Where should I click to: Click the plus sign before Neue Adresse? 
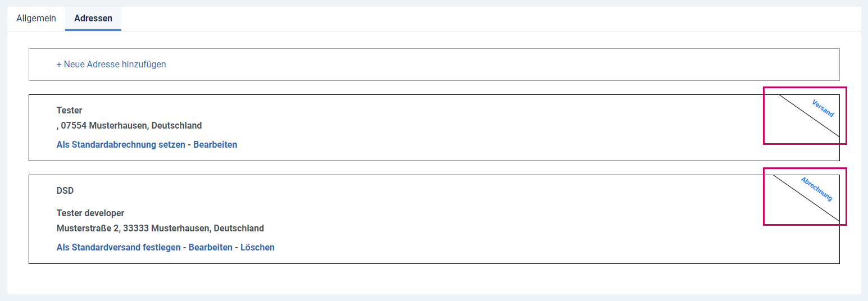[x=59, y=64]
